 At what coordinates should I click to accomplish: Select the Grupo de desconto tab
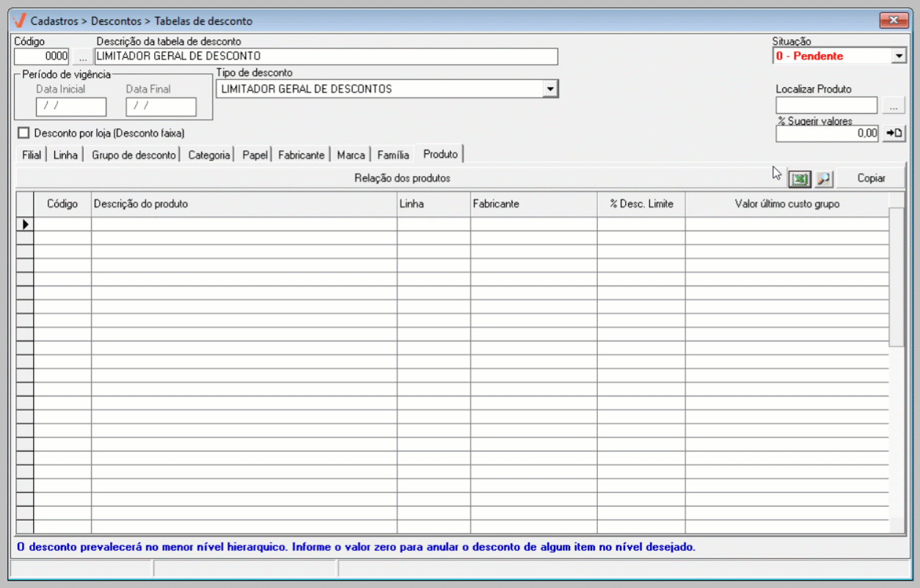point(134,155)
